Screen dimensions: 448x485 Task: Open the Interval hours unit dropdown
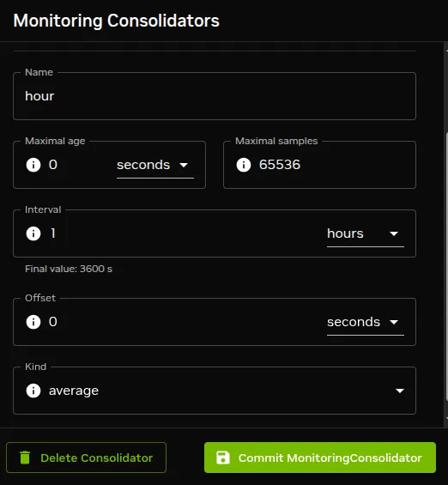(x=366, y=233)
